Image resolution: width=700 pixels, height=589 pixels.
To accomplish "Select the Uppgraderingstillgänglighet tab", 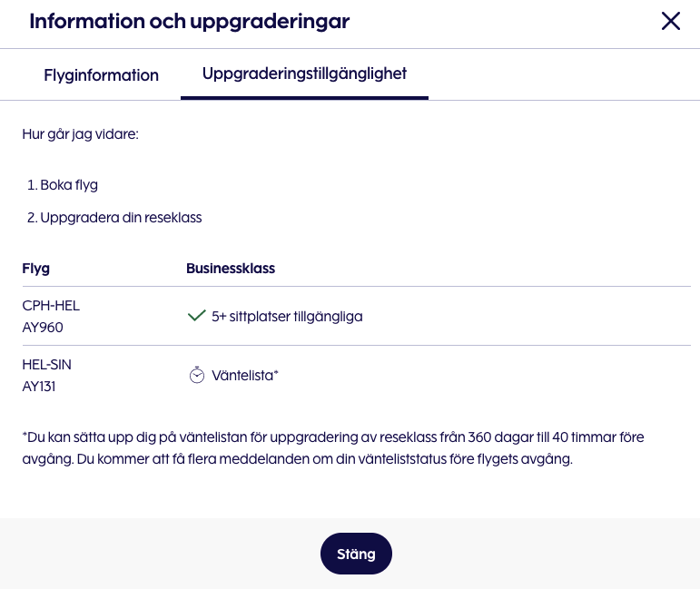I will [x=304, y=74].
